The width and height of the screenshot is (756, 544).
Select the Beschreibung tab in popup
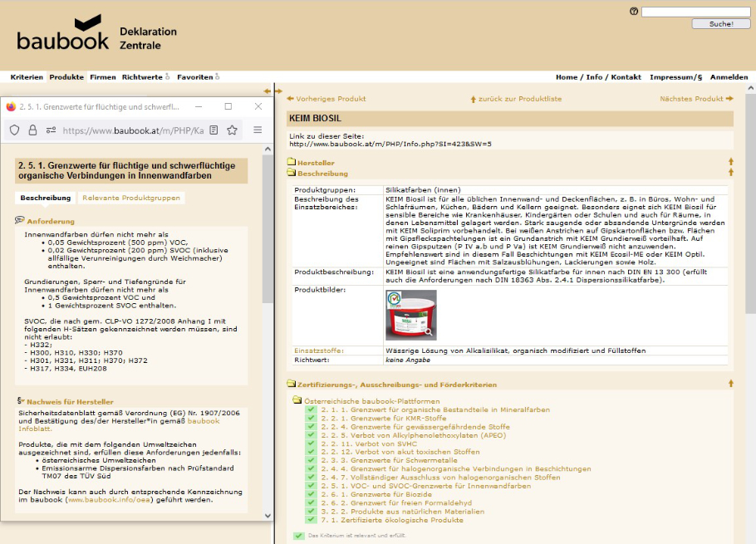coord(46,198)
